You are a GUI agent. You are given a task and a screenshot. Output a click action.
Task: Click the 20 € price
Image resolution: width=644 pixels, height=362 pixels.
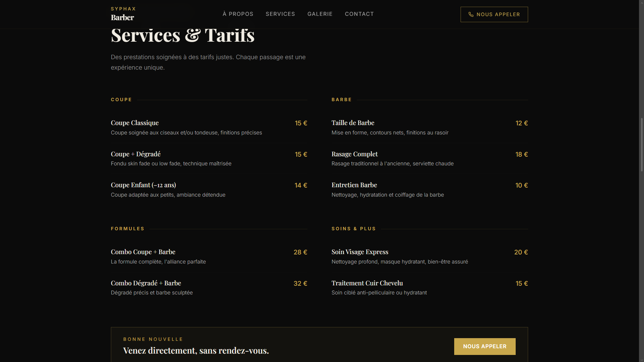(521, 252)
